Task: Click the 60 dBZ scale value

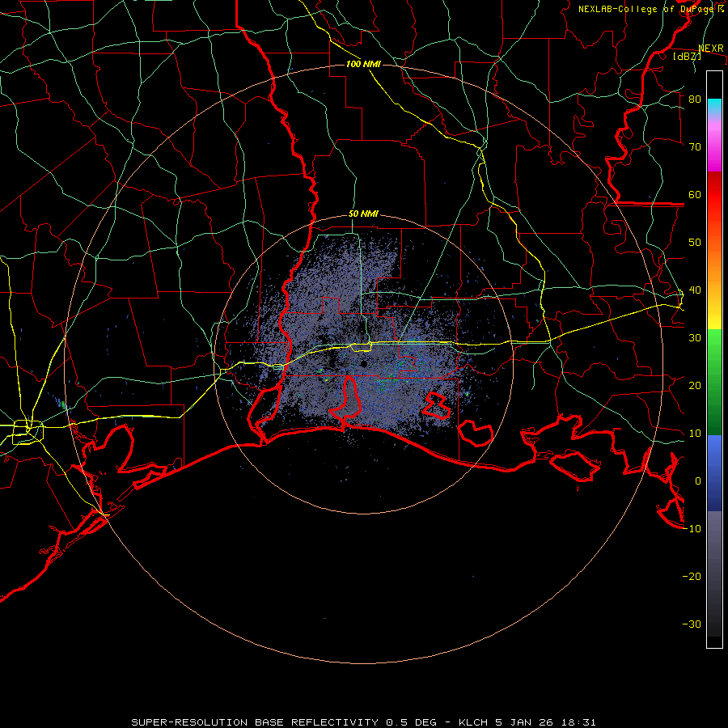Action: click(695, 194)
